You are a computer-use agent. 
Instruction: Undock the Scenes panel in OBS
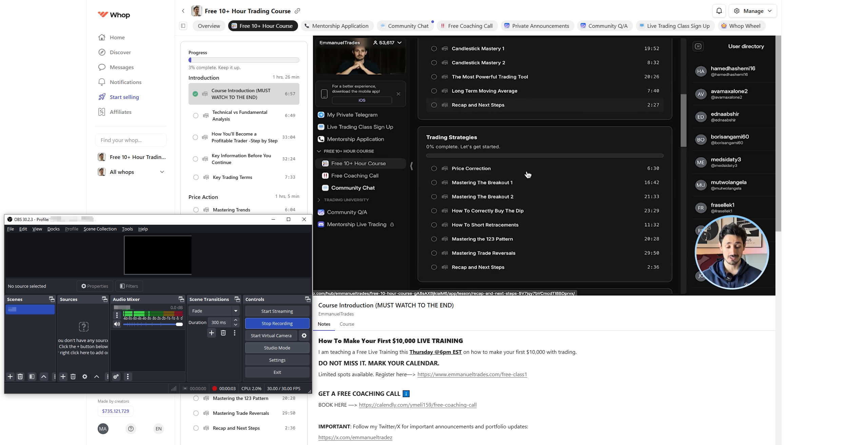coord(52,299)
